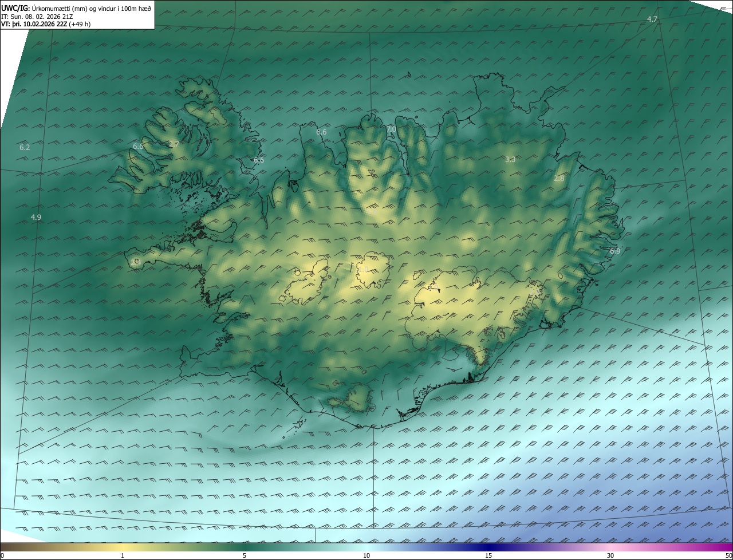This screenshot has height=560, width=733.
Task: Click the '5' tick label on the color scale
Action: 245,555
